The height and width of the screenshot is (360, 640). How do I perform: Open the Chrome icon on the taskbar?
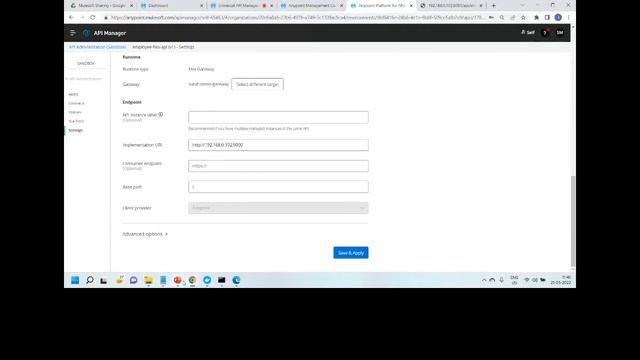point(192,280)
